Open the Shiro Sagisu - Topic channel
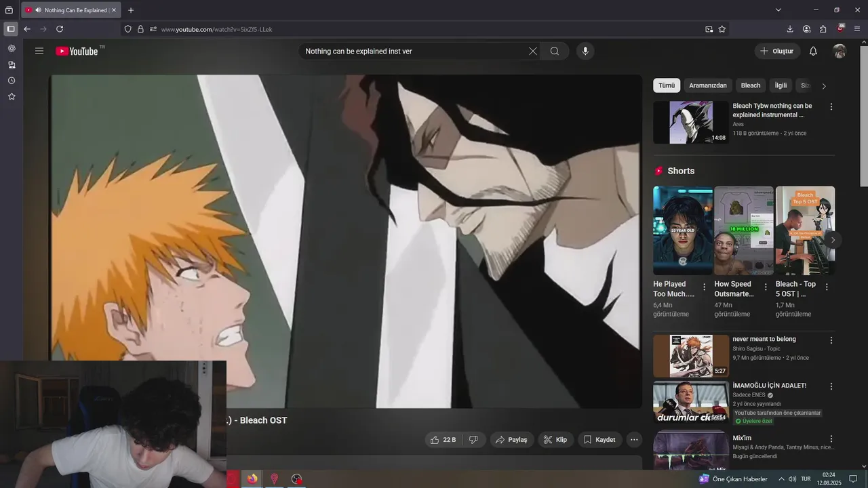 [x=756, y=349]
